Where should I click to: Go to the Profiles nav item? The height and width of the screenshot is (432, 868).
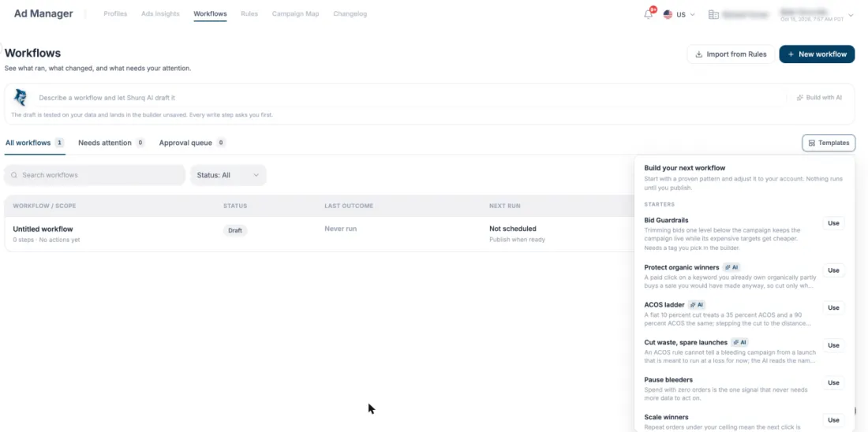pos(115,14)
